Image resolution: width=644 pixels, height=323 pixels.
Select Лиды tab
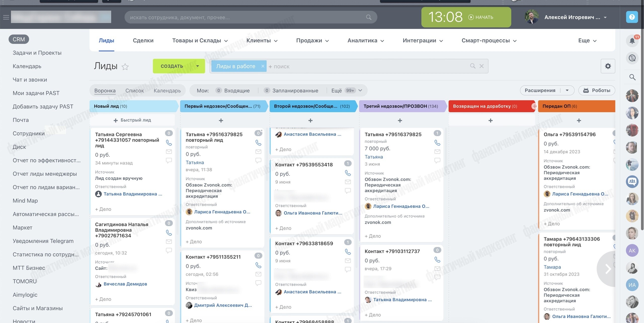(x=106, y=41)
